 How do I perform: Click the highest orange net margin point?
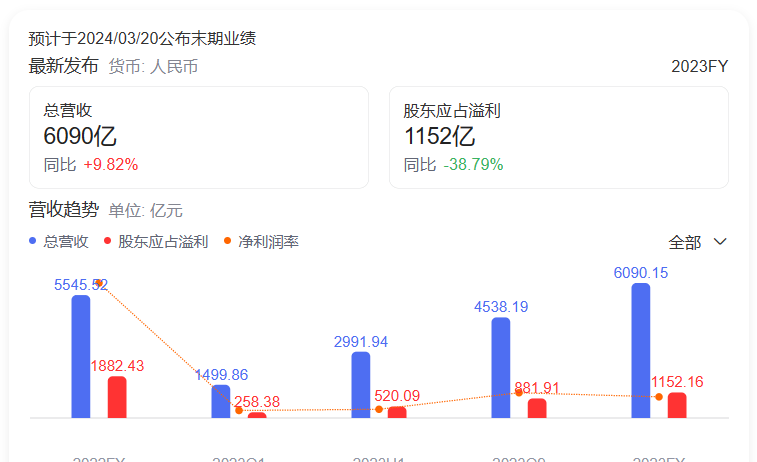click(x=99, y=283)
